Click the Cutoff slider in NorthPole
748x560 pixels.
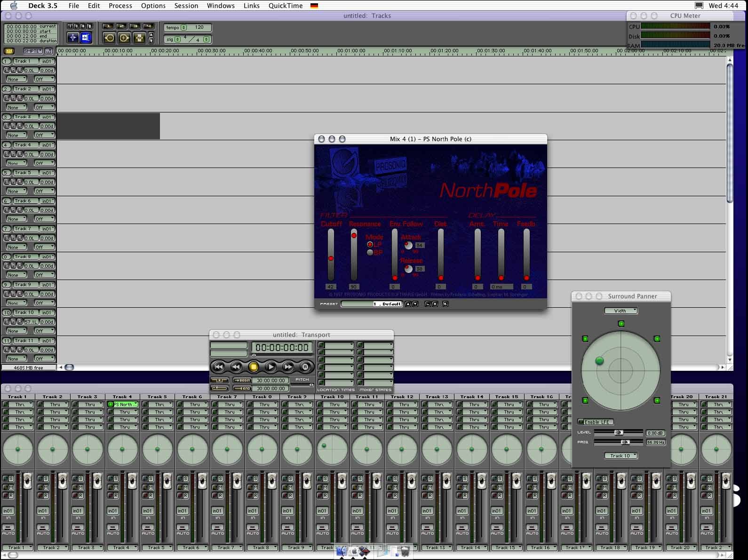pos(331,255)
